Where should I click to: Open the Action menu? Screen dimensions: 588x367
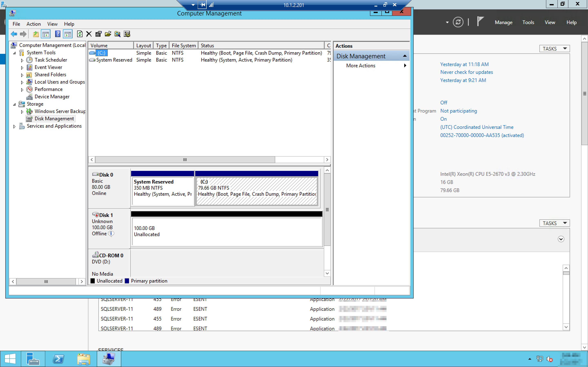[x=33, y=24]
